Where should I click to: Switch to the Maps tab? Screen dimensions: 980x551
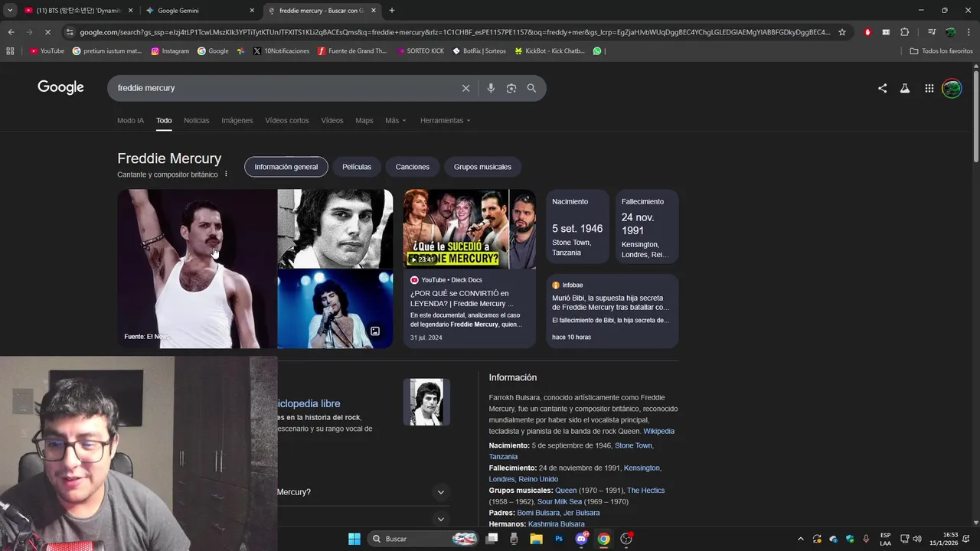click(x=364, y=120)
